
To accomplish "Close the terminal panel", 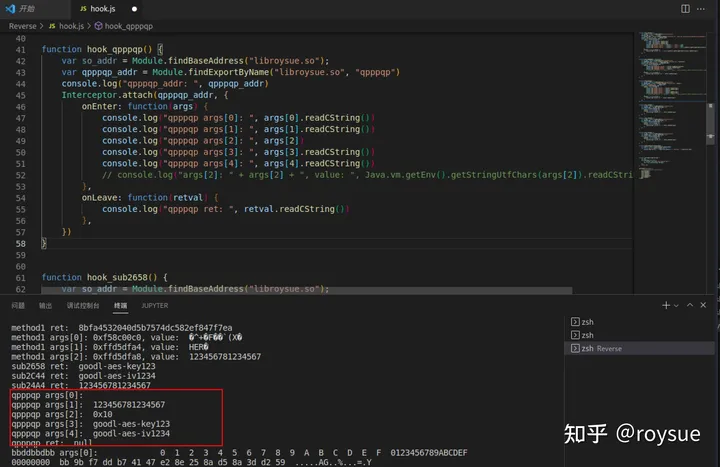I will click(703, 305).
